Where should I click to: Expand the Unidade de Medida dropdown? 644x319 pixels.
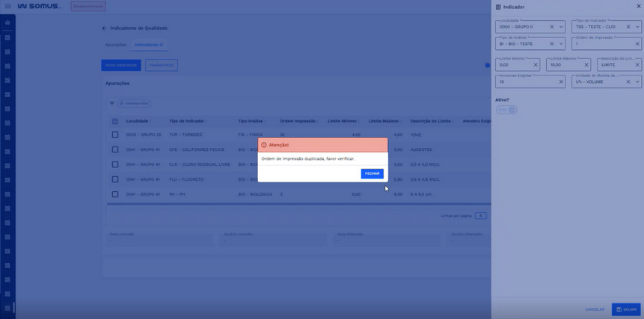tap(637, 82)
